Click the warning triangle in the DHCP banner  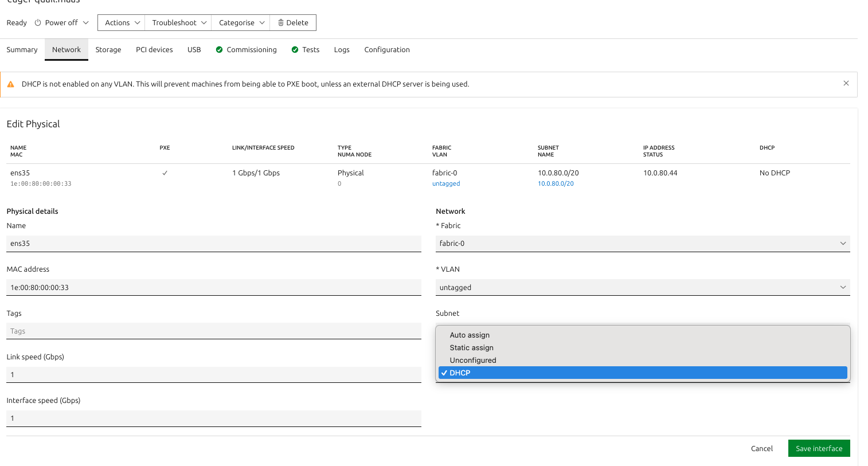(x=10, y=84)
